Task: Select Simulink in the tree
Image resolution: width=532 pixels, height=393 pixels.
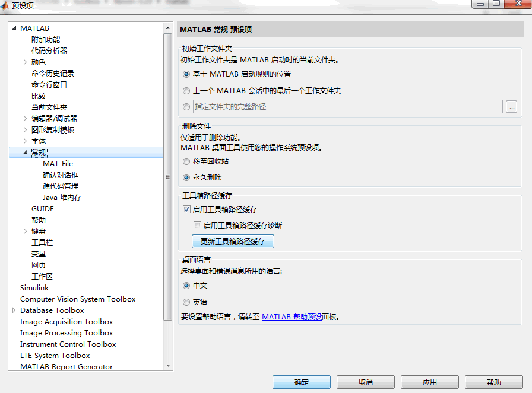Action: 34,288
